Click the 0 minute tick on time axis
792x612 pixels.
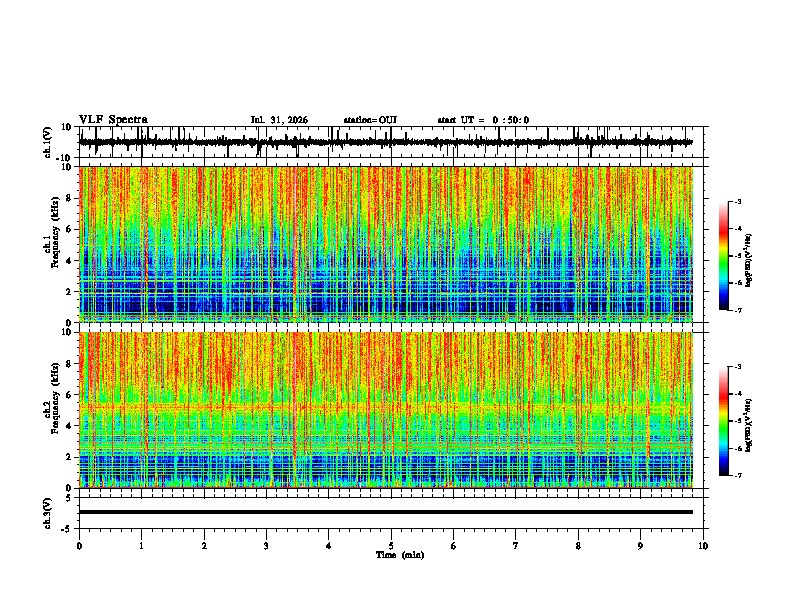(x=79, y=546)
